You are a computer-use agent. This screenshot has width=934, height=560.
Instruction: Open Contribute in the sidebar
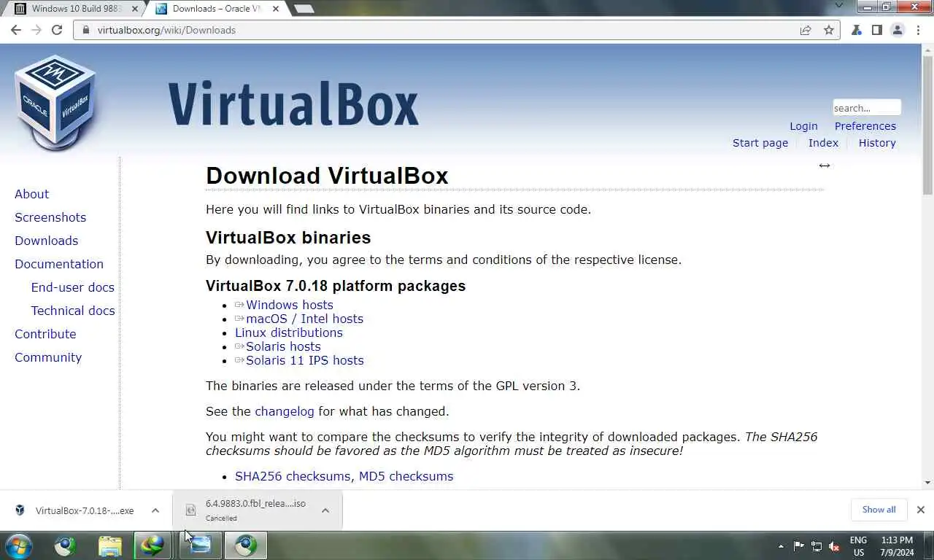coord(45,334)
